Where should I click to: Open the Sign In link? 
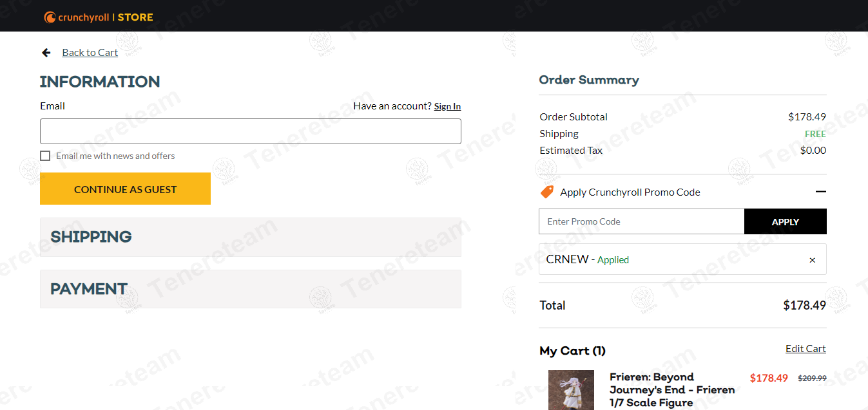(x=447, y=107)
